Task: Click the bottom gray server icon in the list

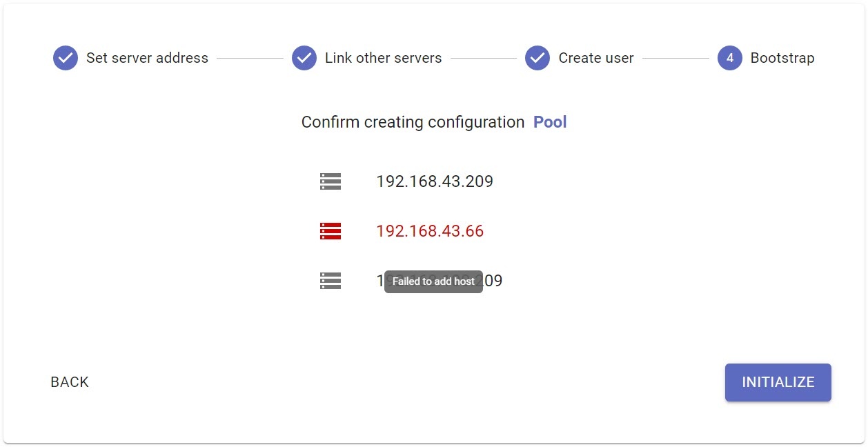Action: (x=331, y=281)
